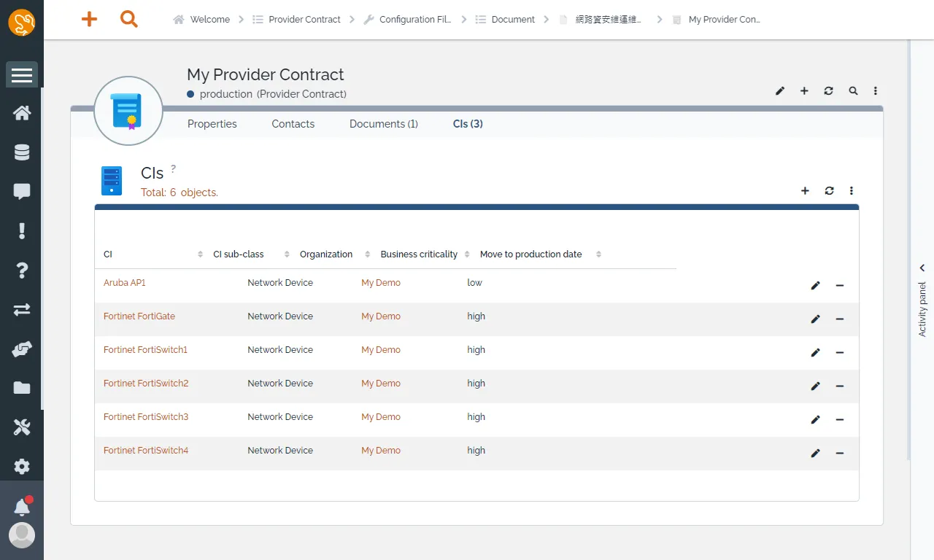Switch to the Documents (1) tab
The height and width of the screenshot is (560, 934).
pyautogui.click(x=384, y=124)
